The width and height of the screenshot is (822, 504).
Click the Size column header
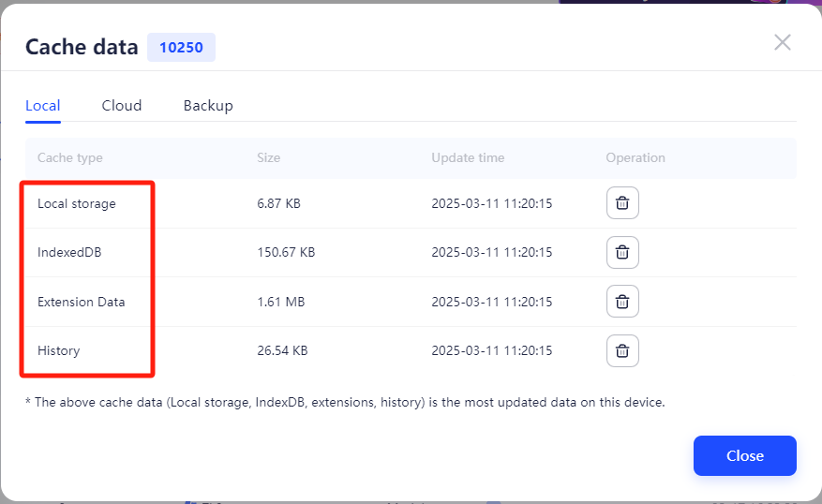(x=268, y=157)
